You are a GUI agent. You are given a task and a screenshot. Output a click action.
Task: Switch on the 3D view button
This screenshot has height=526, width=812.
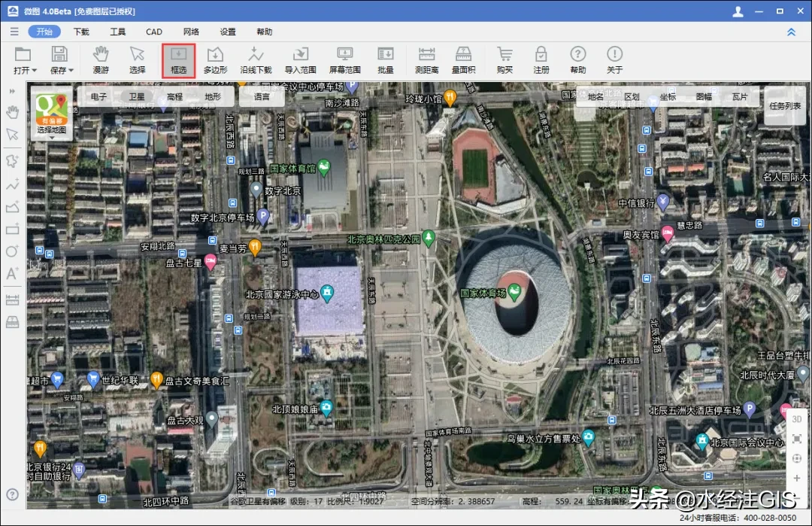pos(797,419)
